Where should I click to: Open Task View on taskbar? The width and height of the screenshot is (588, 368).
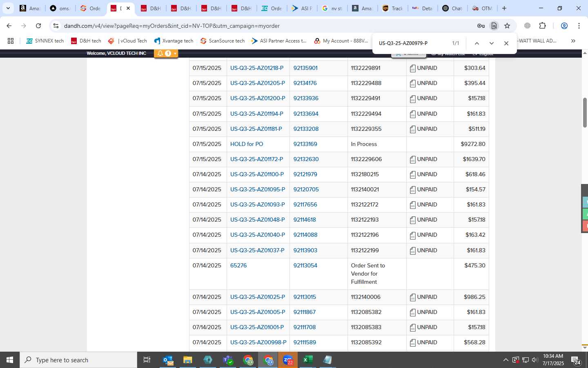(x=147, y=360)
